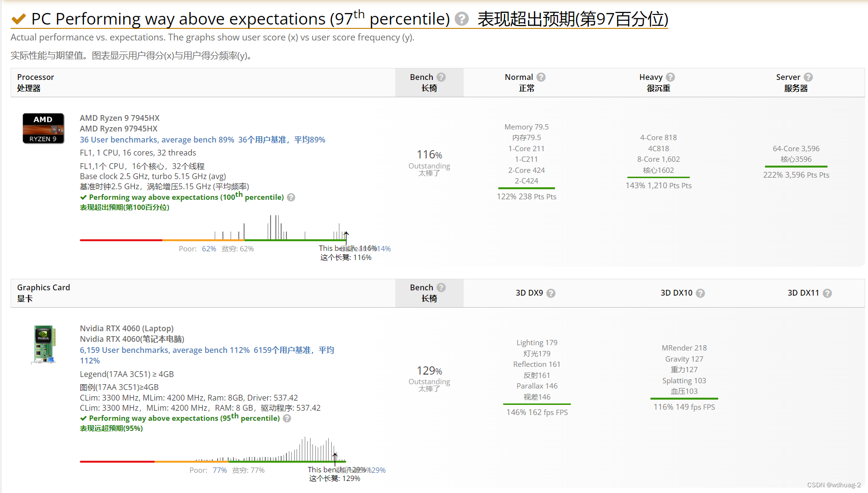The height and width of the screenshot is (493, 868).
Task: Click the 116% 149 fps summary
Action: point(685,407)
